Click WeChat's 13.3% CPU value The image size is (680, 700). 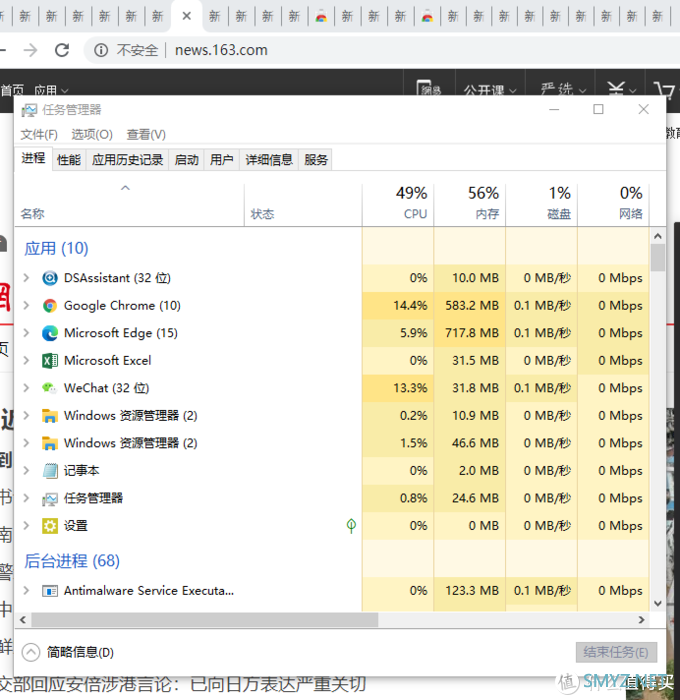point(410,388)
